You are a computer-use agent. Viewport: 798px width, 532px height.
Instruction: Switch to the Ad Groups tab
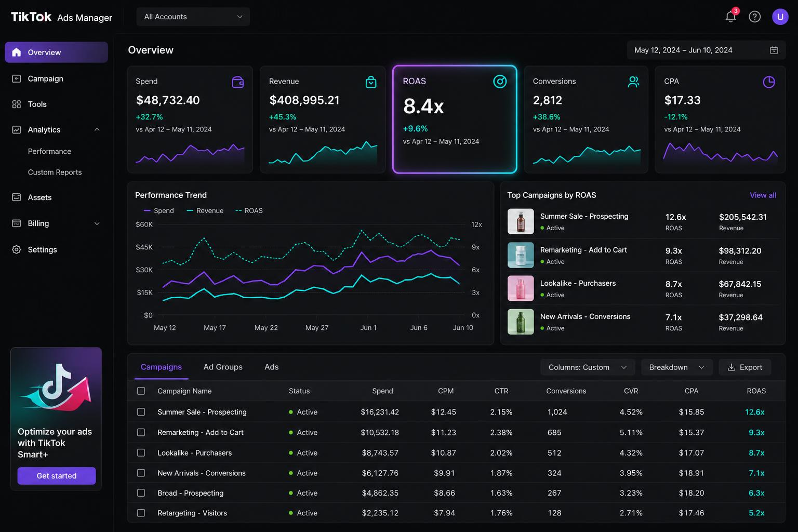click(223, 367)
